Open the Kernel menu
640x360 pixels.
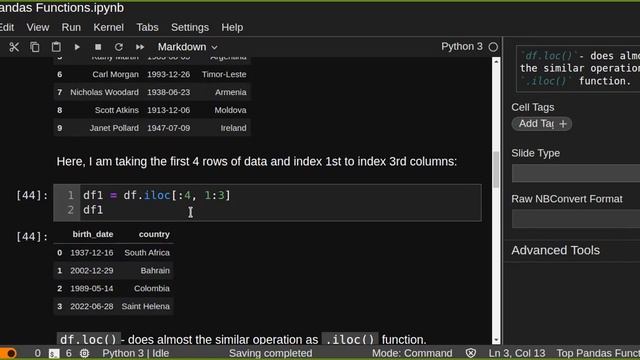tap(108, 27)
